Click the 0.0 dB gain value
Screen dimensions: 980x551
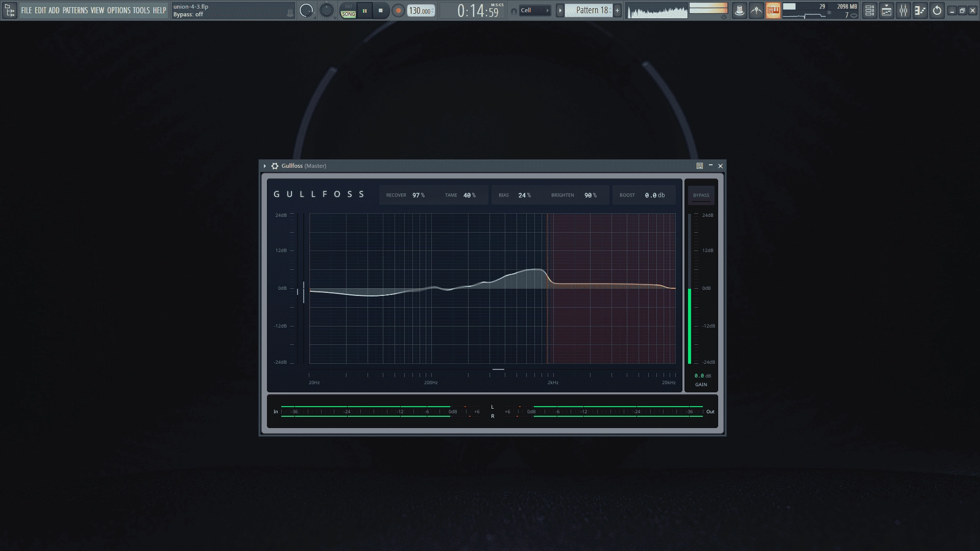coord(703,376)
